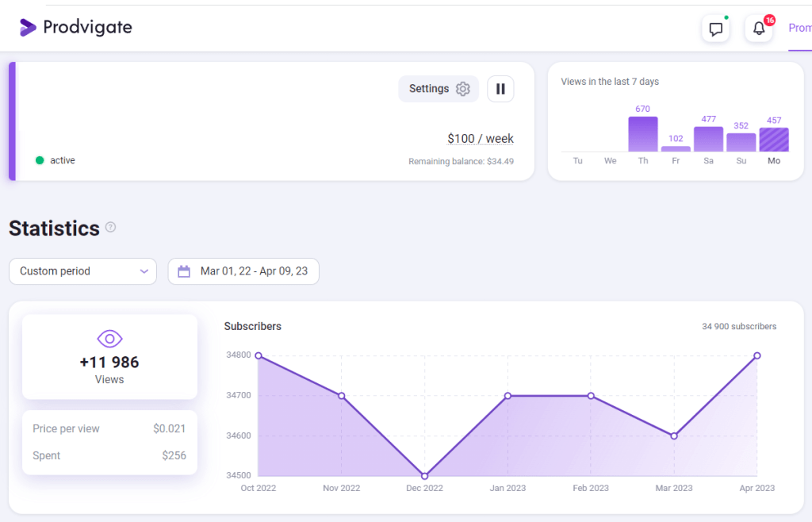Click the $100 / week budget link

click(480, 139)
